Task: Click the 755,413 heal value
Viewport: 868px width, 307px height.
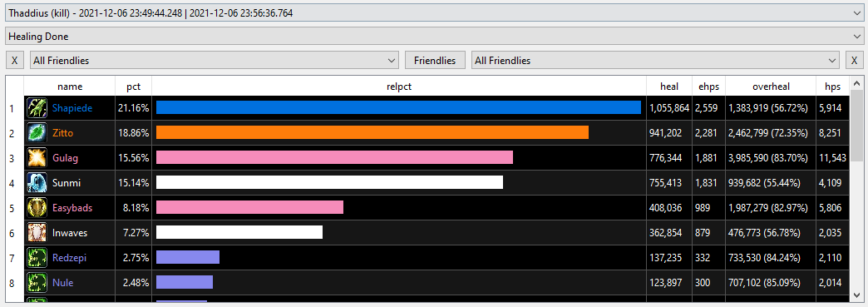Action: (x=665, y=183)
